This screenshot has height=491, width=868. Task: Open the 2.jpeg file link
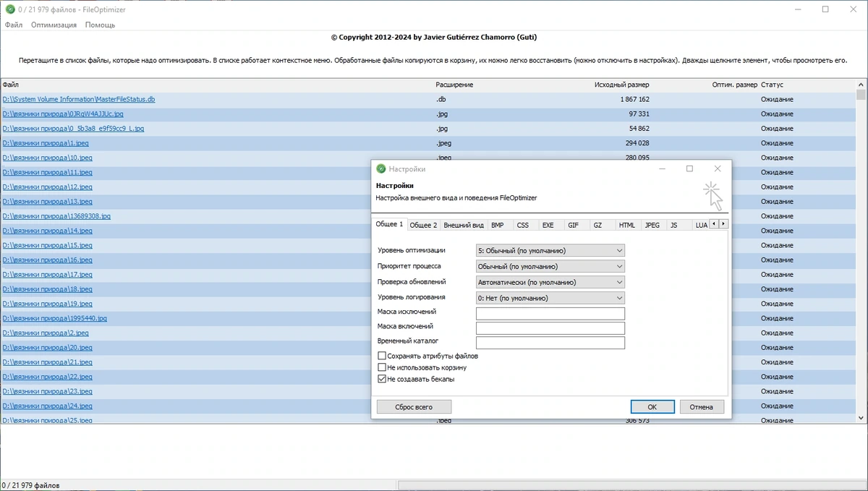coord(46,333)
